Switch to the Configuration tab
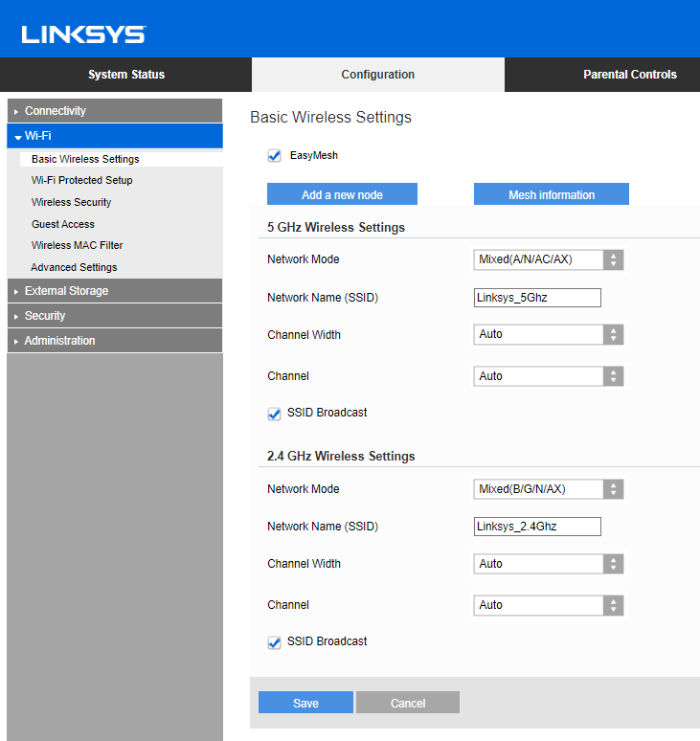The image size is (700, 741). pyautogui.click(x=378, y=75)
